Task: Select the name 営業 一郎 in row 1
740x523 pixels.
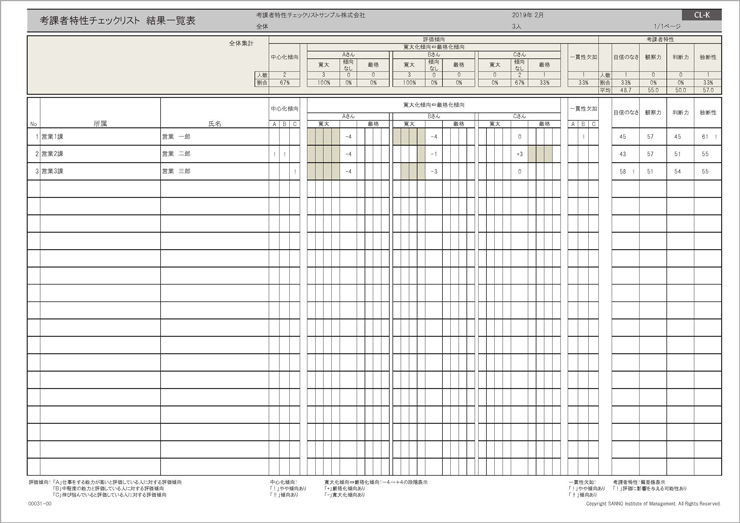Action: 176,136
